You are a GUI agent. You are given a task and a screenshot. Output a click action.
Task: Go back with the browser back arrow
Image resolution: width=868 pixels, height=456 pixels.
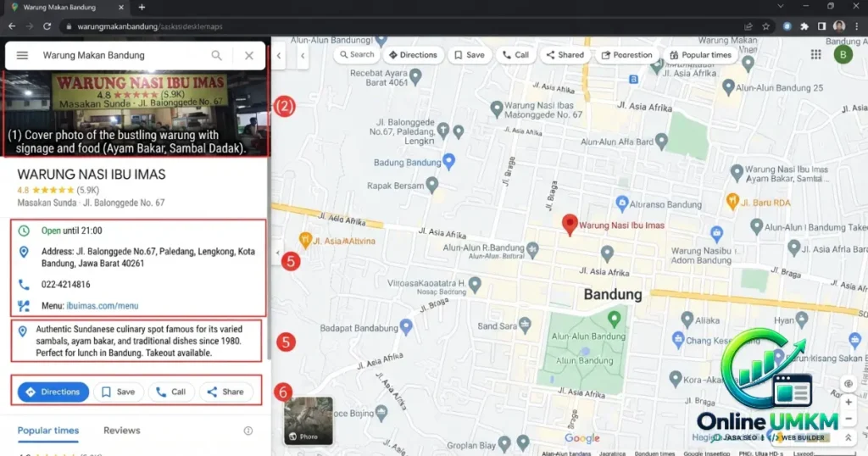12,26
